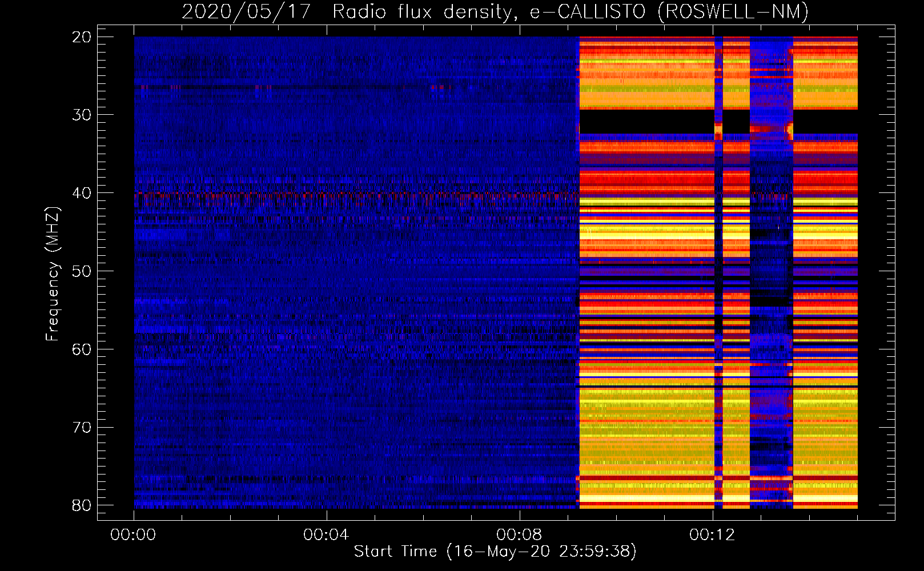Click the 00:08 time axis label

pos(519,535)
